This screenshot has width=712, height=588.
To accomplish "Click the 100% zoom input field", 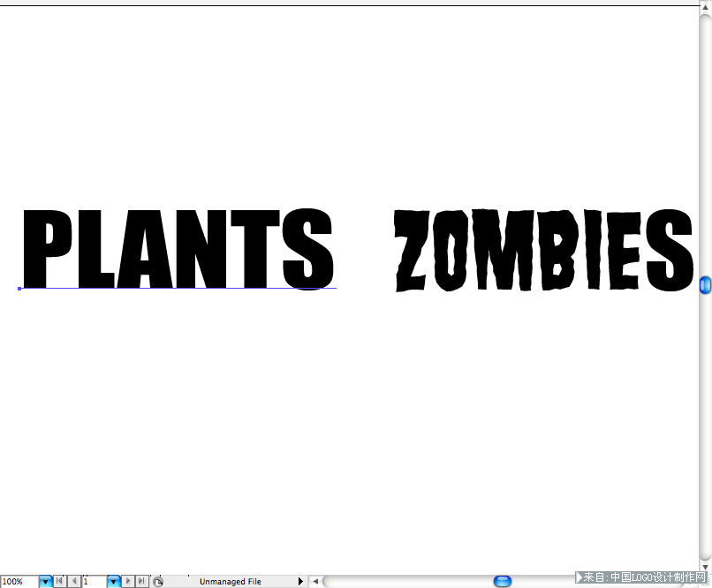I will click(19, 582).
